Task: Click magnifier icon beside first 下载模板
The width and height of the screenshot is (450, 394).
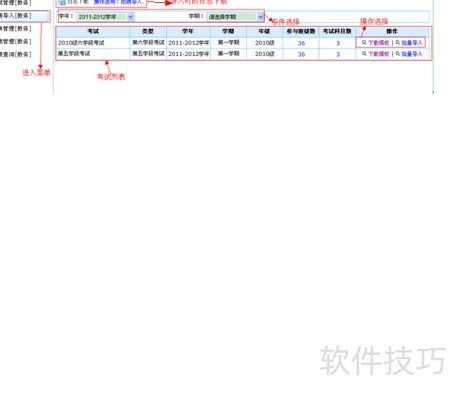Action: tap(364, 43)
